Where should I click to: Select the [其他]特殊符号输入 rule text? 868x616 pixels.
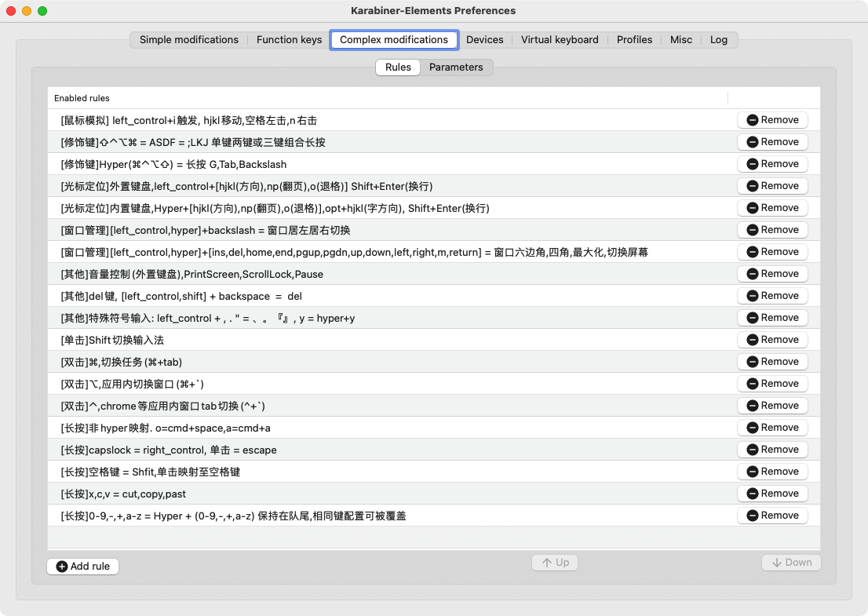pyautogui.click(x=208, y=319)
